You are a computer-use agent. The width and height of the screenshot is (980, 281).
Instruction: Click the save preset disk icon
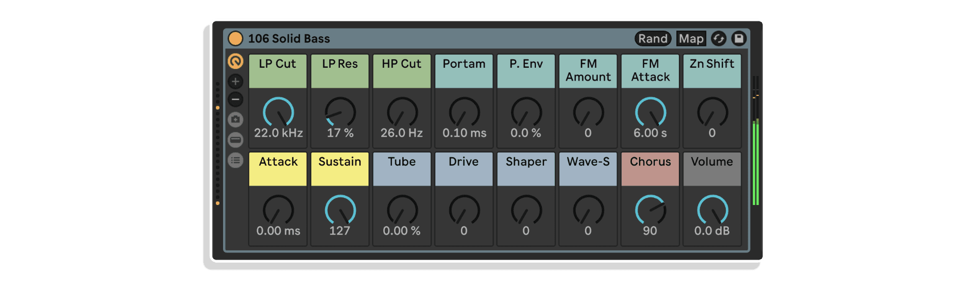[x=739, y=39]
